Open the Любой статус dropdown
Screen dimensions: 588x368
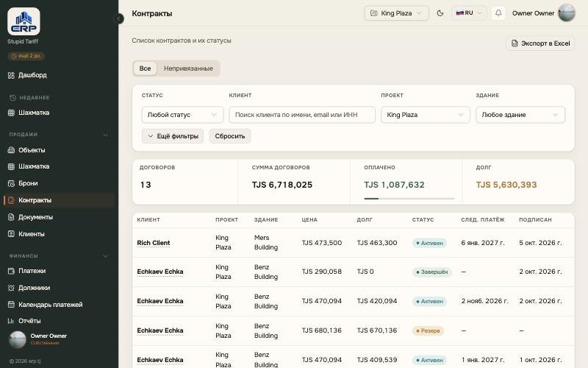point(182,115)
